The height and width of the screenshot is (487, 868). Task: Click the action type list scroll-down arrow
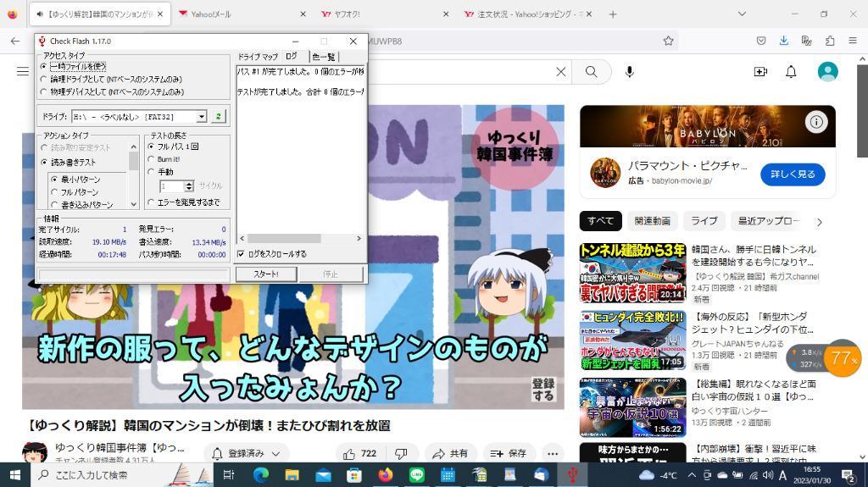click(133, 204)
